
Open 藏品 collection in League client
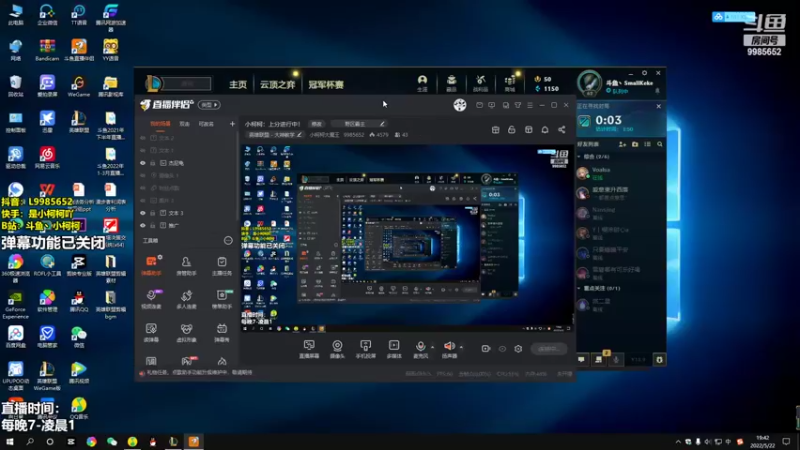pyautogui.click(x=452, y=83)
